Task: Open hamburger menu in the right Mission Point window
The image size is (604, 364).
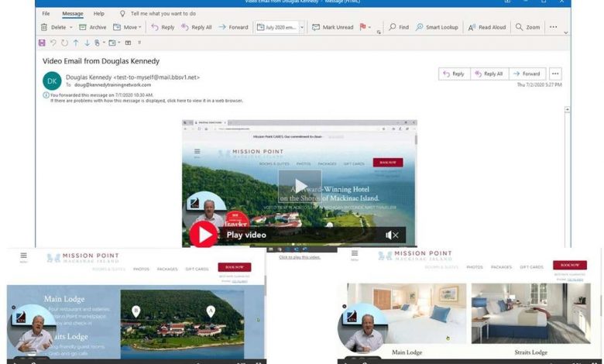Action: tap(355, 253)
